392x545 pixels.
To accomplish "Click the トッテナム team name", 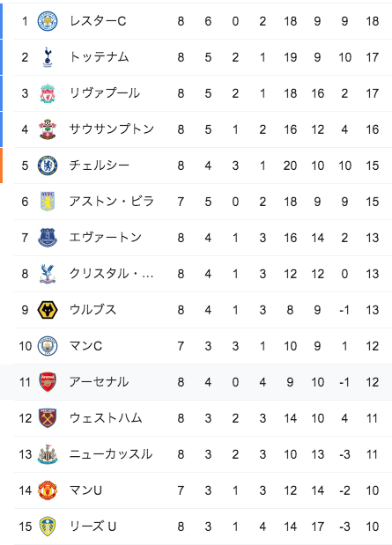I will (100, 57).
